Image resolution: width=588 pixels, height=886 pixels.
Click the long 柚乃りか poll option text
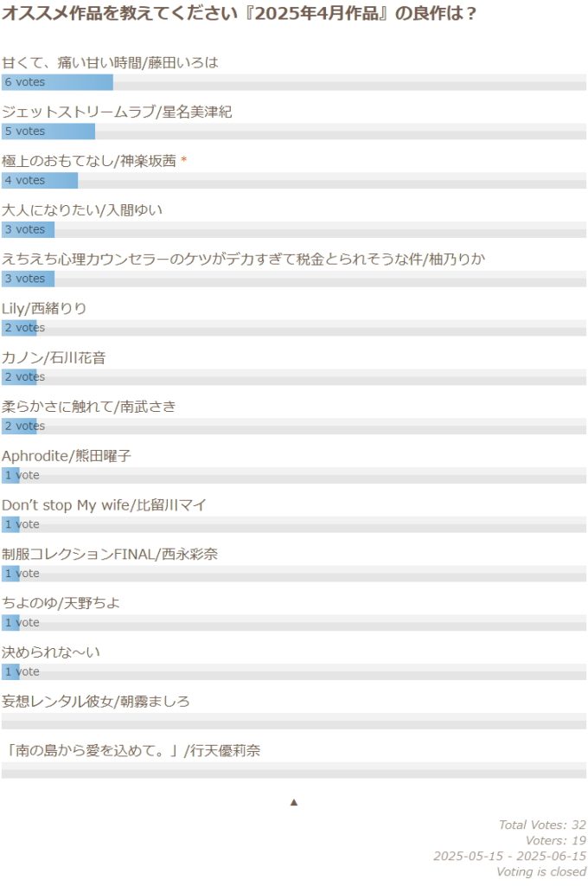pos(249,260)
